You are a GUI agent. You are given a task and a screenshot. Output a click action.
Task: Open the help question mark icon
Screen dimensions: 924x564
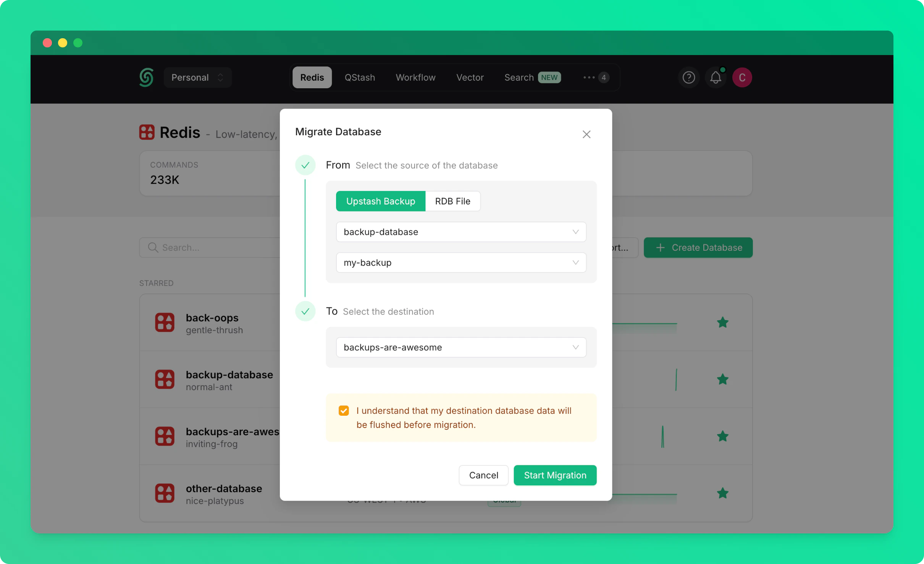tap(688, 78)
